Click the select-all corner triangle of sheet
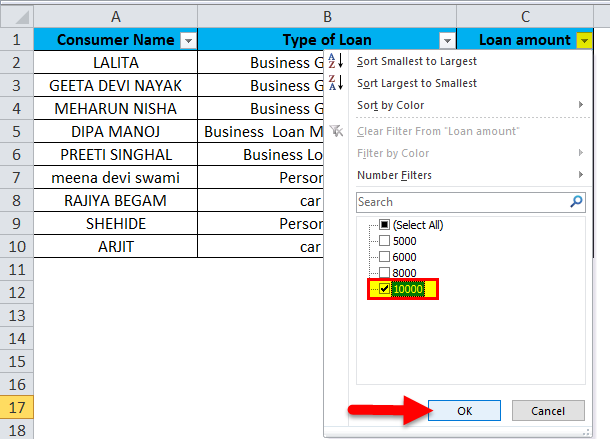 pos(21,18)
